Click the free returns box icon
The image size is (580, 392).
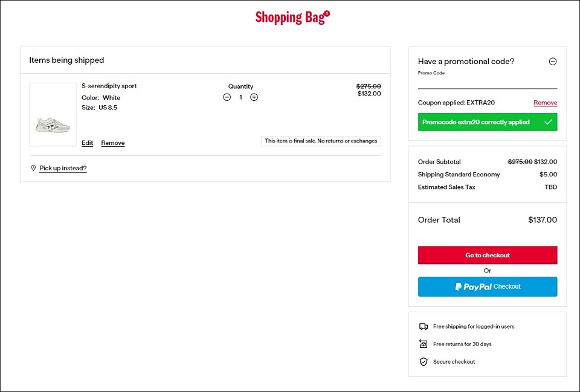(424, 344)
